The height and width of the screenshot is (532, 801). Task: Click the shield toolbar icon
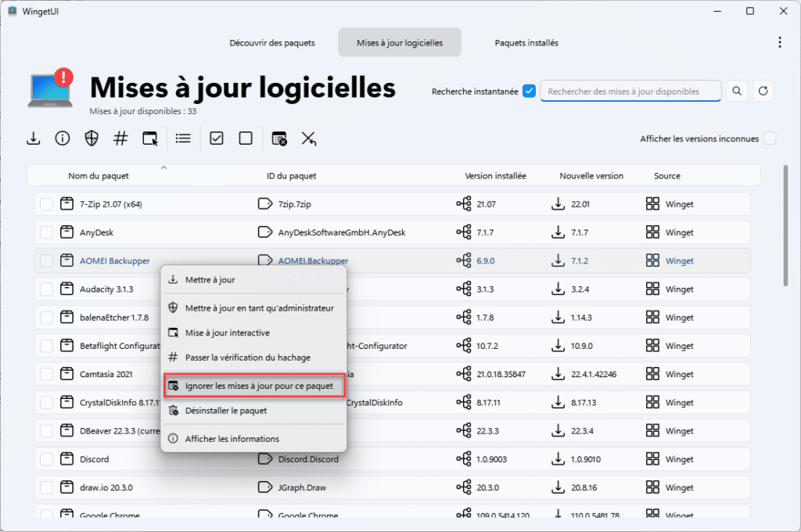[92, 138]
